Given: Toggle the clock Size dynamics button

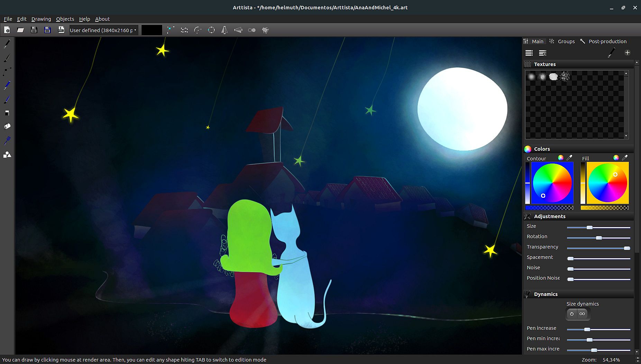Looking at the screenshot, I should (572, 314).
